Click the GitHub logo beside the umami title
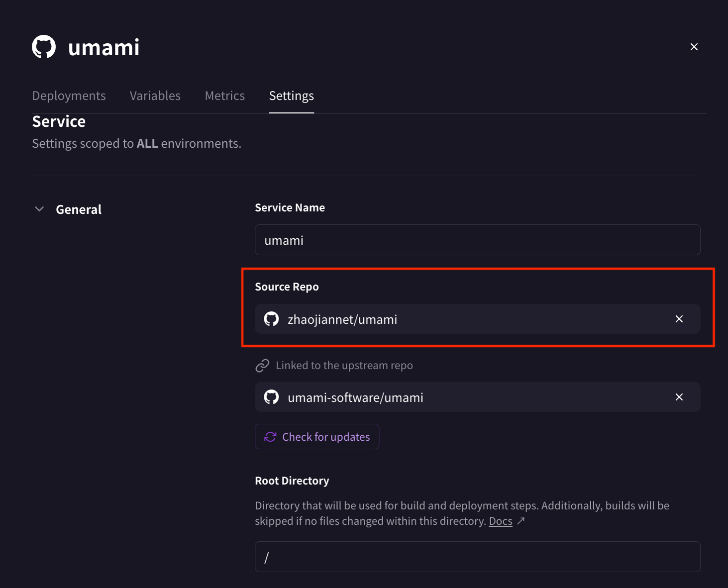The height and width of the screenshot is (588, 728). pyautogui.click(x=44, y=46)
